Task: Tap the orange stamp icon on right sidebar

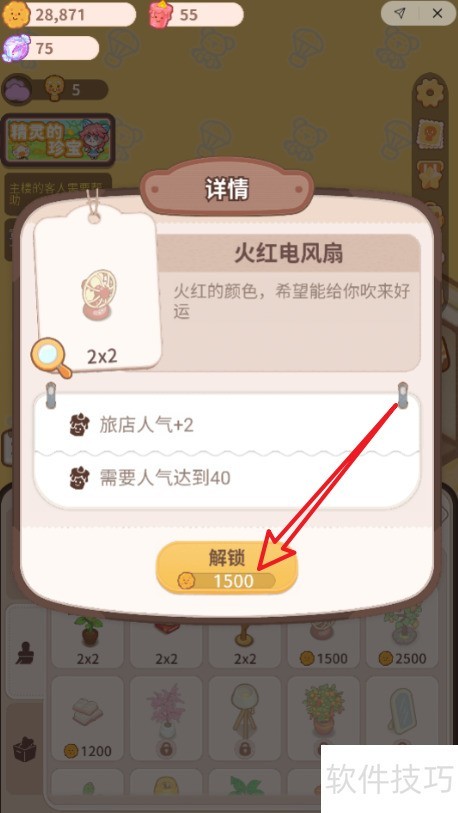Action: [429, 134]
